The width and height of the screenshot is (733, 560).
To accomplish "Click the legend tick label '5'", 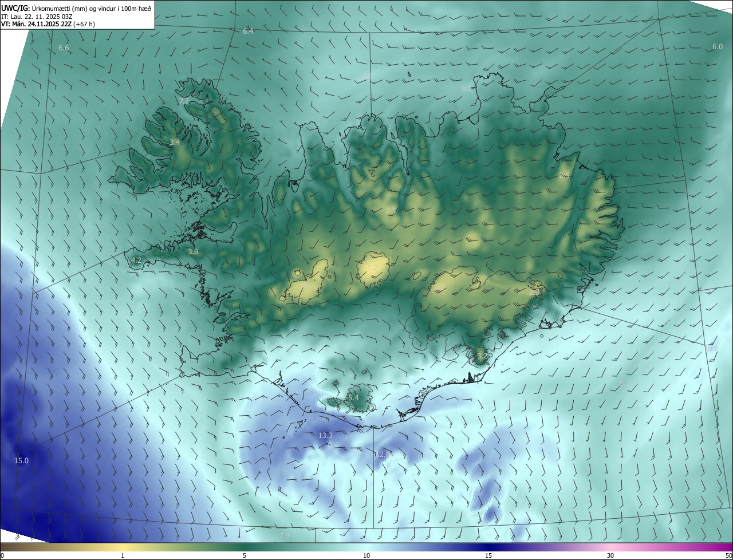I will pos(245,555).
